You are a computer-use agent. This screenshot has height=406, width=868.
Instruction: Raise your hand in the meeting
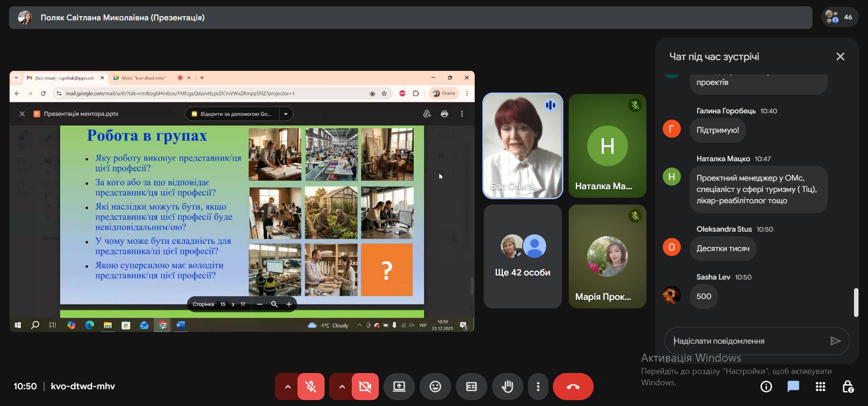coord(507,387)
